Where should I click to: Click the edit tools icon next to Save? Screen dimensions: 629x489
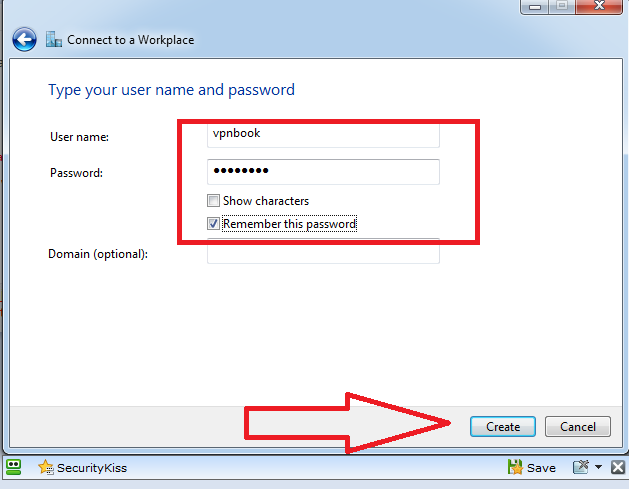click(581, 467)
